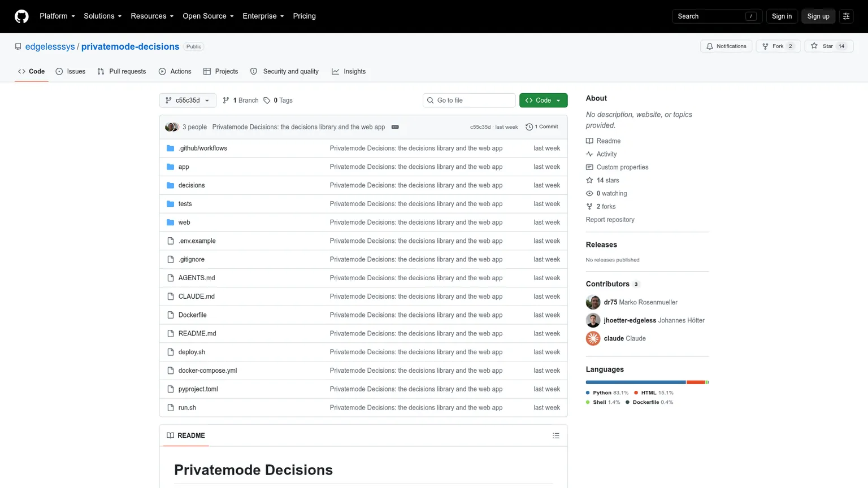
Task: Click the Dockerfile file icon
Action: (170, 315)
